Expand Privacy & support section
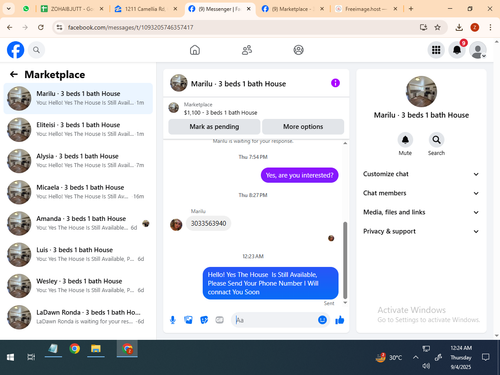 (421, 231)
